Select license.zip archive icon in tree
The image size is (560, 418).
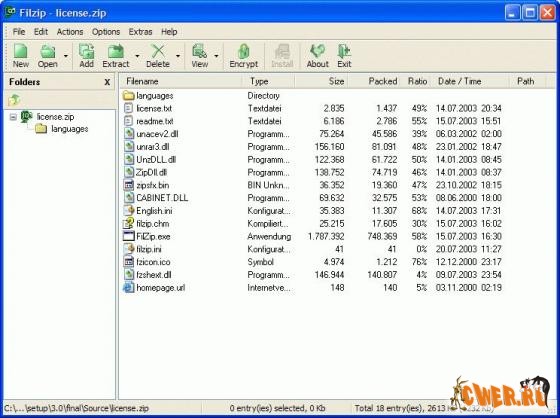26,116
